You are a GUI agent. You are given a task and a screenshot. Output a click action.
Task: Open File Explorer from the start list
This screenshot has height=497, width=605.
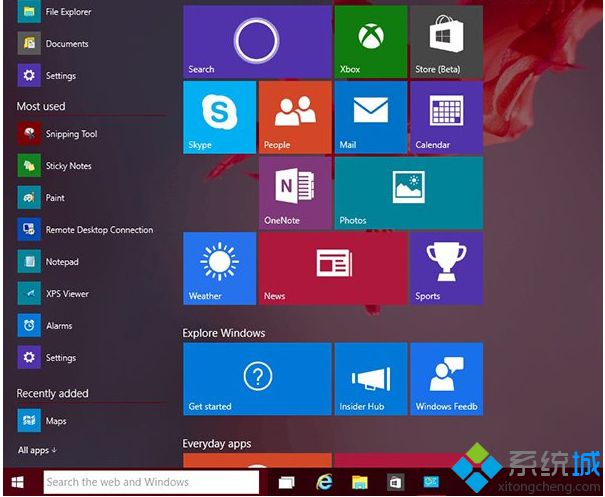pyautogui.click(x=54, y=12)
